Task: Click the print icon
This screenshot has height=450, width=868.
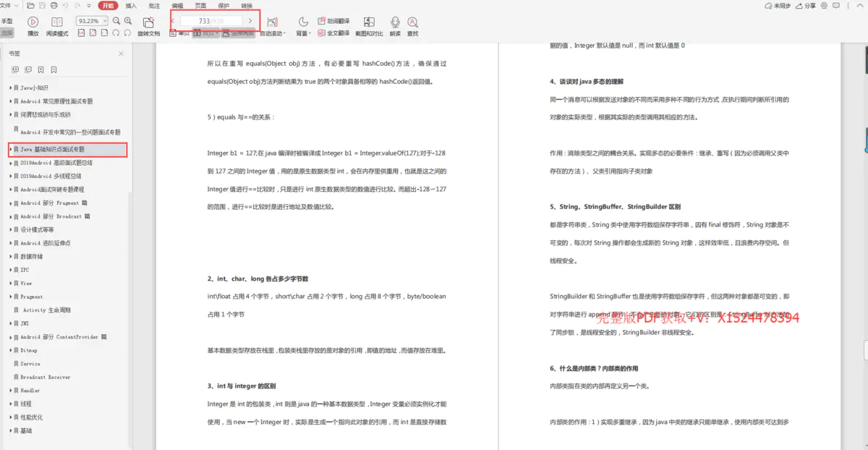Action: 54,6
